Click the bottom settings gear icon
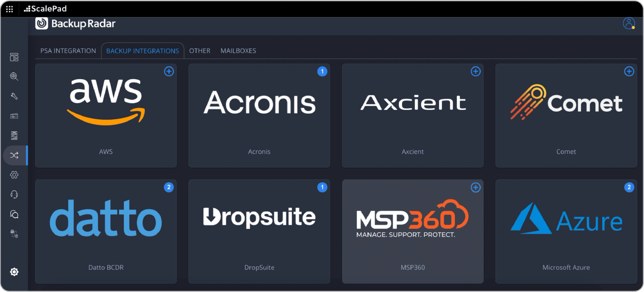The image size is (644, 292). 14,272
